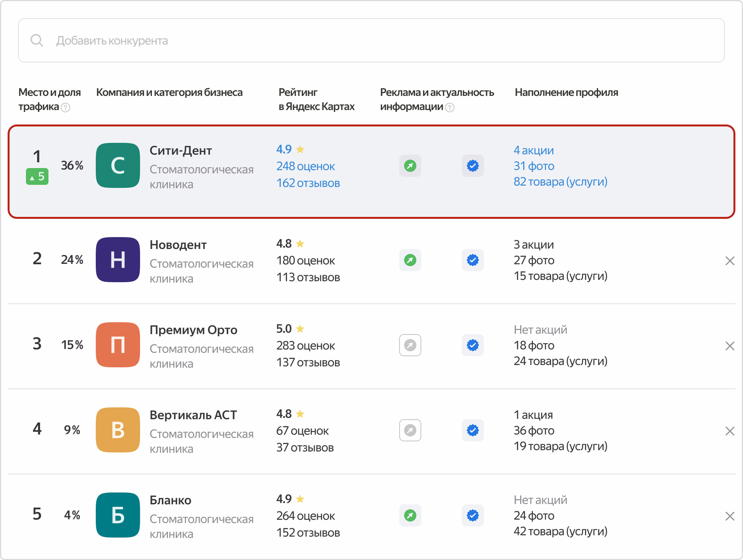Open the 4 акции link for Сити-Дент
743x560 pixels.
[533, 150]
